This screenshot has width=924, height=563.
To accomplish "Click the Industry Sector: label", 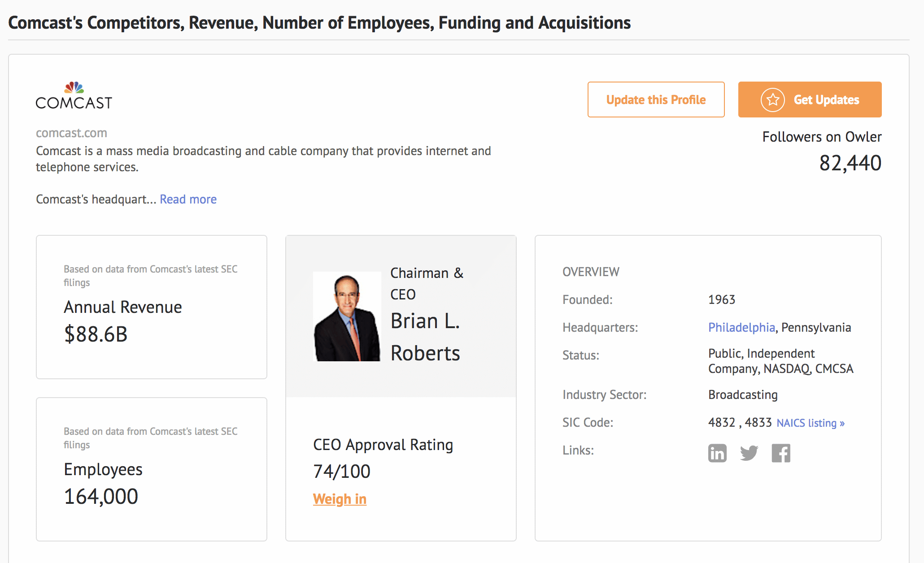I will pos(605,394).
